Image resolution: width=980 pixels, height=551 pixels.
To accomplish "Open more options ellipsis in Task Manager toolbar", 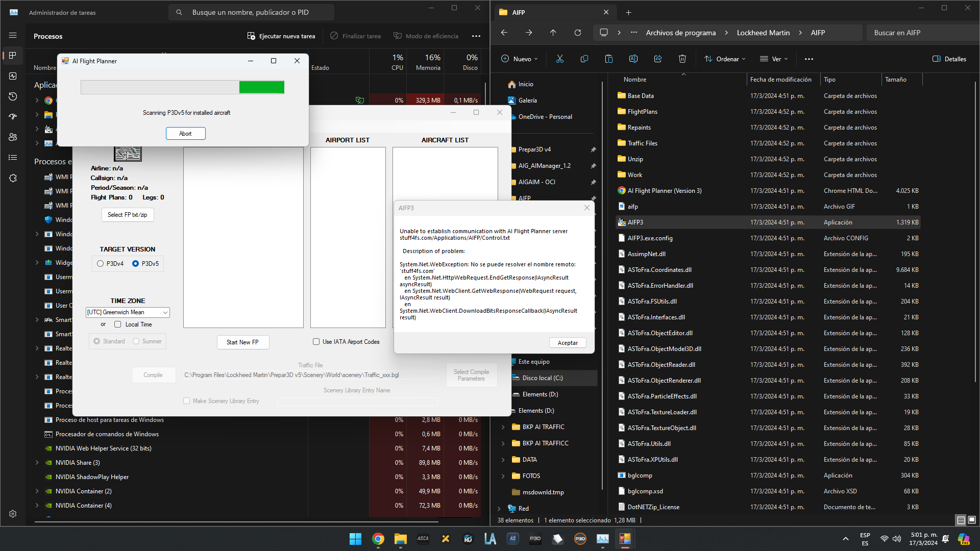I will click(476, 36).
